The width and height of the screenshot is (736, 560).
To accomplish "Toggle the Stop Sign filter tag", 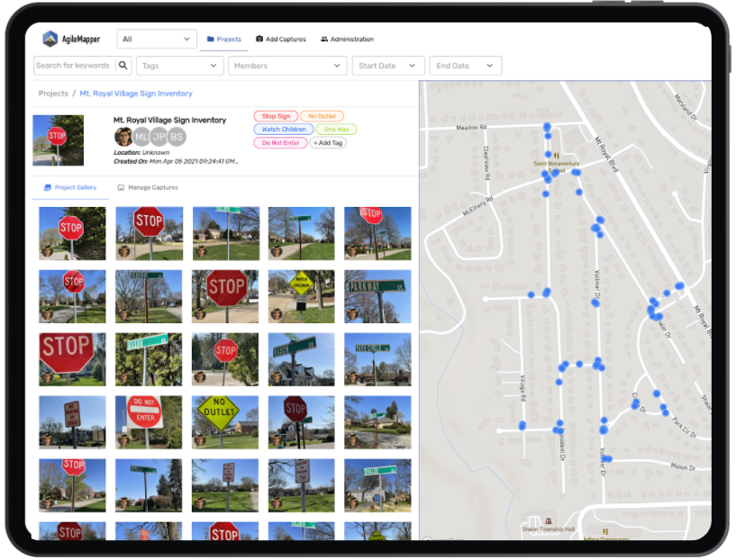I will (275, 115).
